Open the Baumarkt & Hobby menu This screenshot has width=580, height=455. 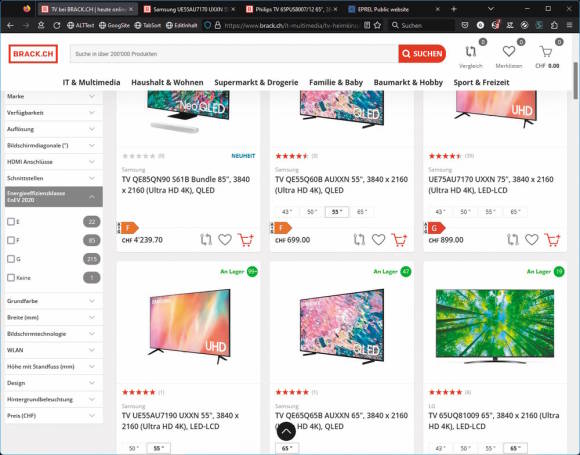pyautogui.click(x=408, y=82)
